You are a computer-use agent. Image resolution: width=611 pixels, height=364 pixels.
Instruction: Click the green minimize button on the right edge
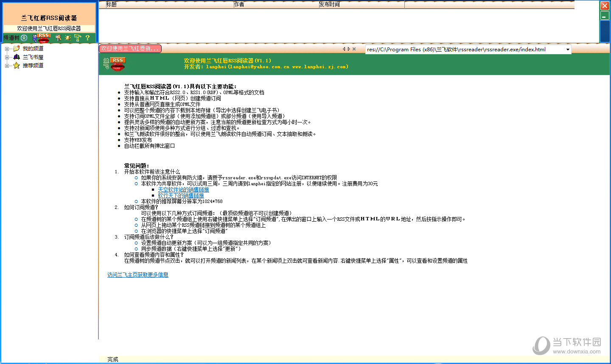604,16
